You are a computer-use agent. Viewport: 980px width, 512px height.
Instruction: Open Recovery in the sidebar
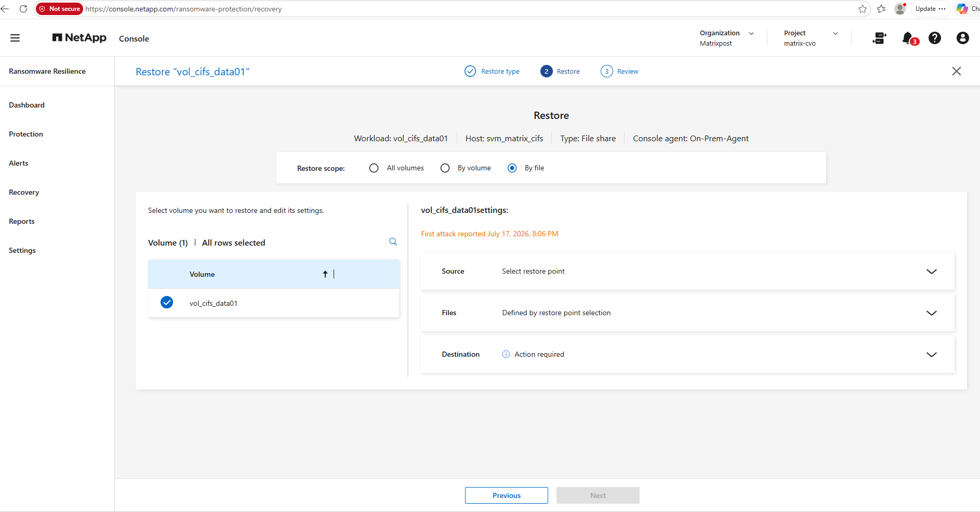[x=24, y=192]
